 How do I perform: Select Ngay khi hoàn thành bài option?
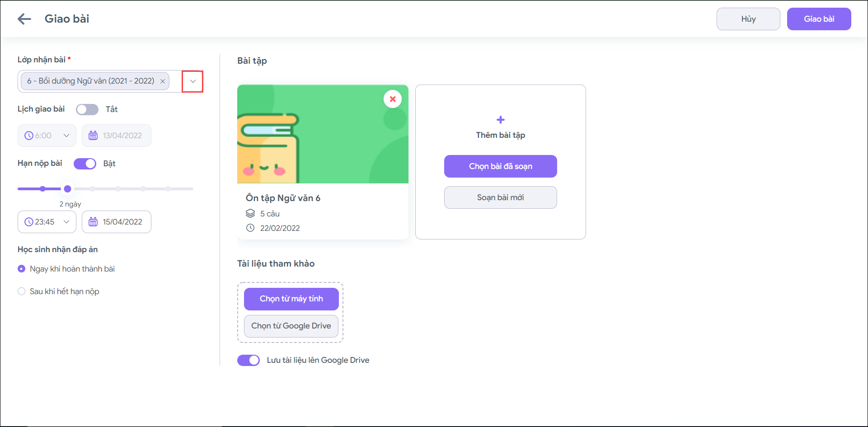pos(21,269)
